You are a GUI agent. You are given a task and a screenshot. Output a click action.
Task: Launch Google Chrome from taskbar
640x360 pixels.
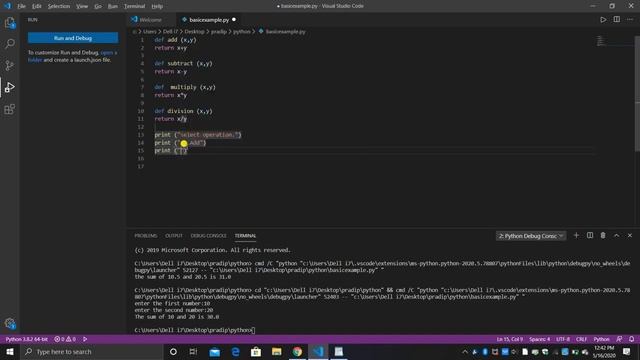coord(297,351)
